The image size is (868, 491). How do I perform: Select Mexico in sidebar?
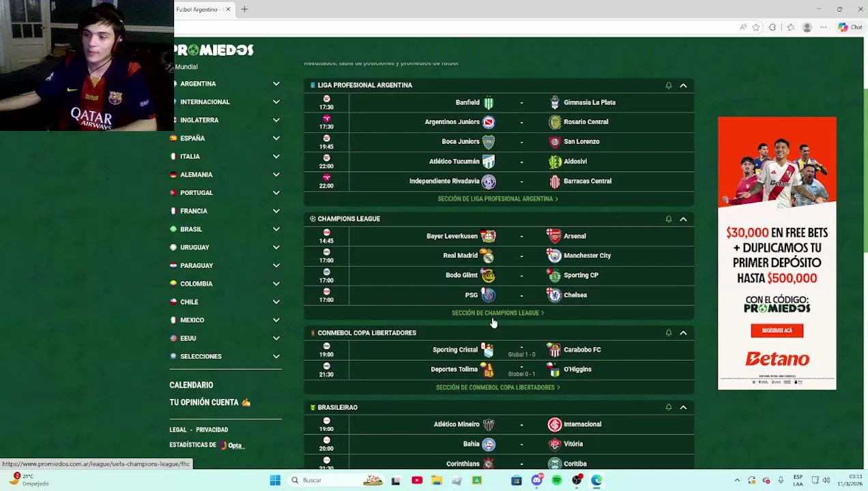click(x=192, y=320)
